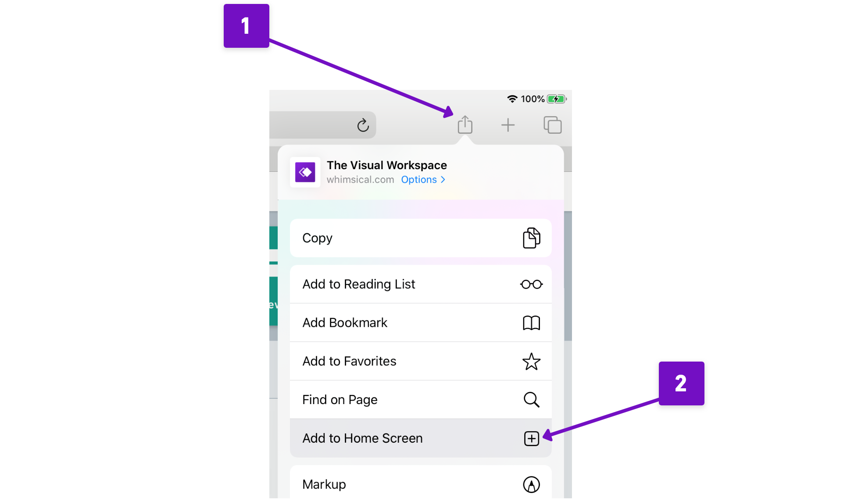Click the Share/Upload icon
865x504 pixels.
[465, 125]
